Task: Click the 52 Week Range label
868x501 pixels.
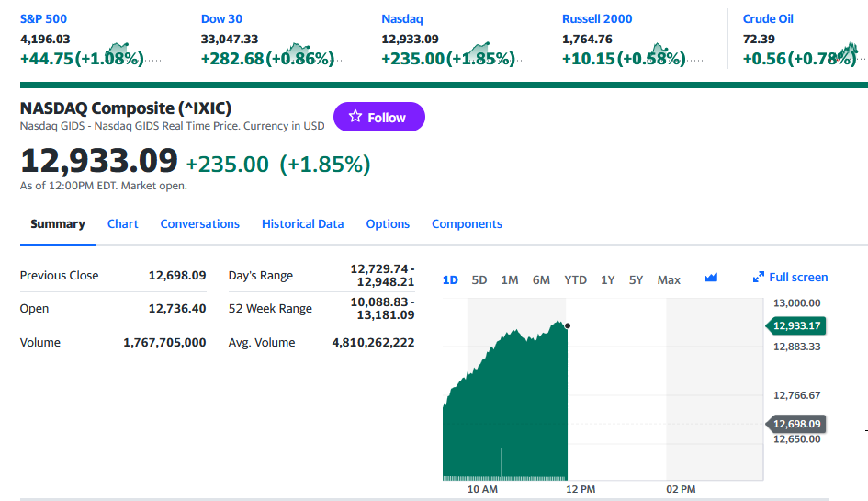Action: (270, 308)
